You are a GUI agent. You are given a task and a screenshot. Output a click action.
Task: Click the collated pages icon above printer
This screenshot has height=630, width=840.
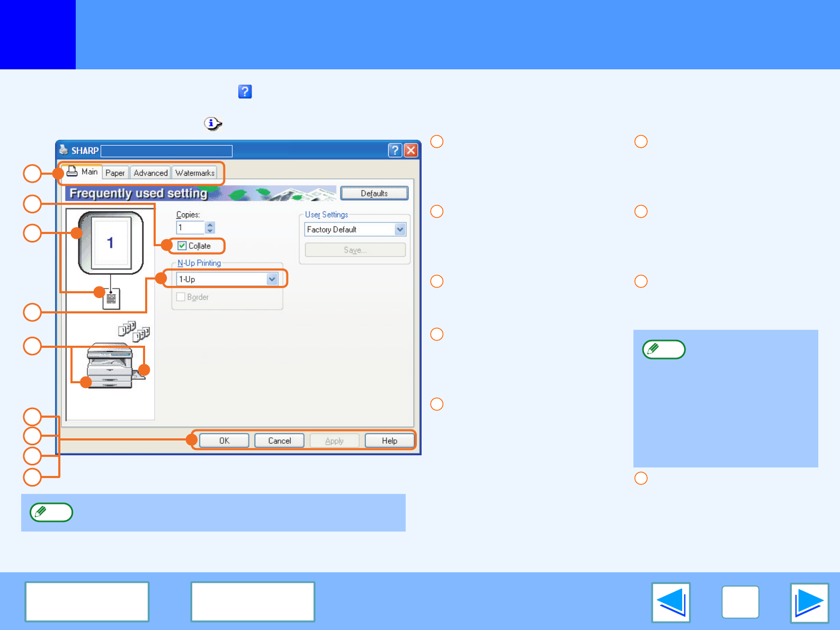[133, 331]
